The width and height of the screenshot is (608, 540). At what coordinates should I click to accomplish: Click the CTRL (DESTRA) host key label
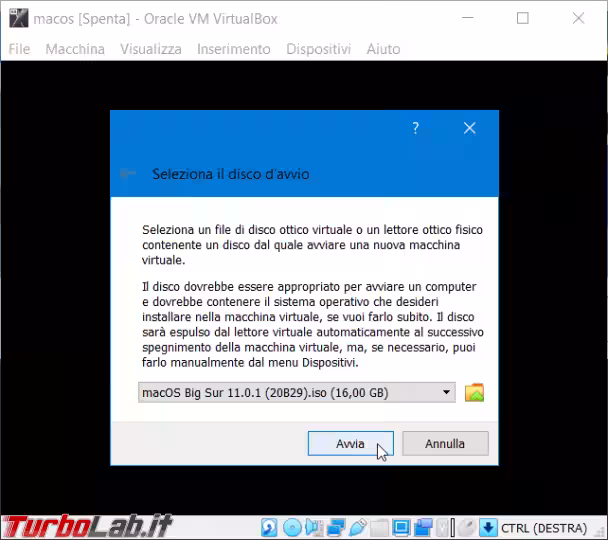tap(544, 528)
